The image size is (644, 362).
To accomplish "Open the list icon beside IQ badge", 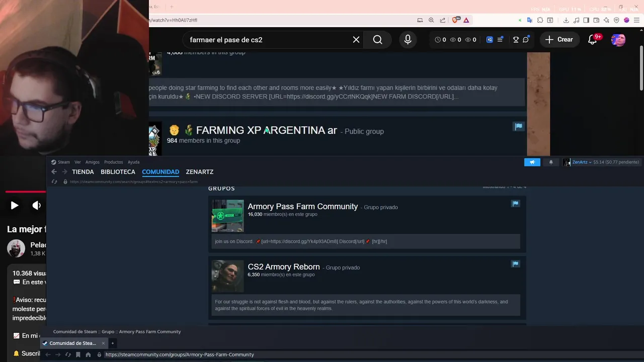I will pos(500,40).
